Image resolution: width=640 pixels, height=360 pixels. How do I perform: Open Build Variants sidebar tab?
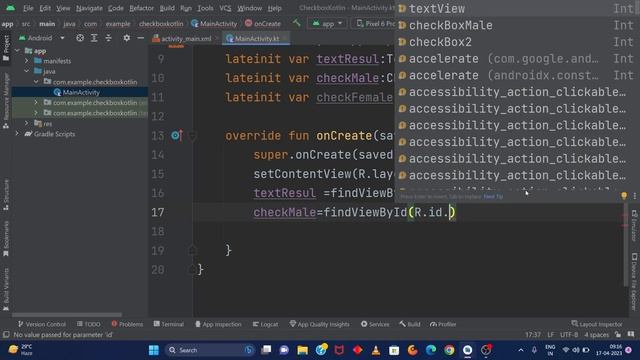(x=6, y=289)
